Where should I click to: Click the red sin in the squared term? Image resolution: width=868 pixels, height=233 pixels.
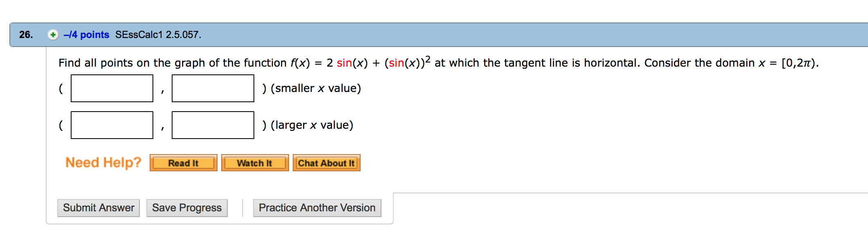point(396,63)
